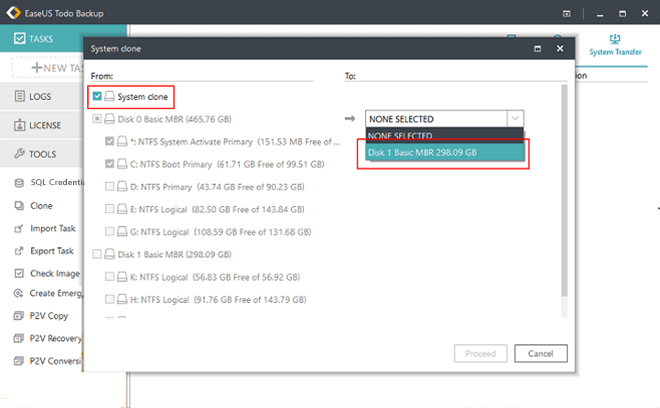Viewport: 660px width, 408px height.
Task: Open the LOGS section
Action: (x=41, y=96)
